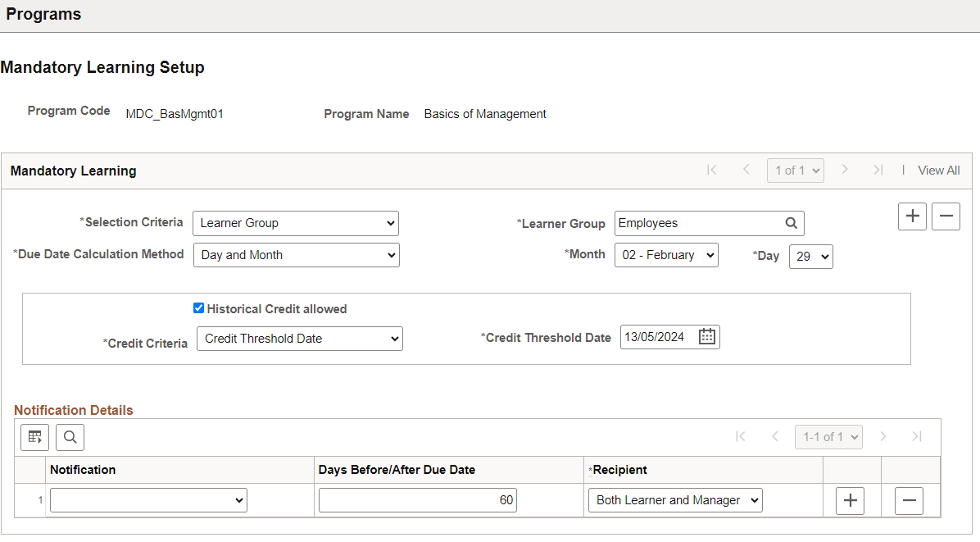Click the Days Before/After Due Date field
The width and height of the screenshot is (980, 542).
pos(417,500)
